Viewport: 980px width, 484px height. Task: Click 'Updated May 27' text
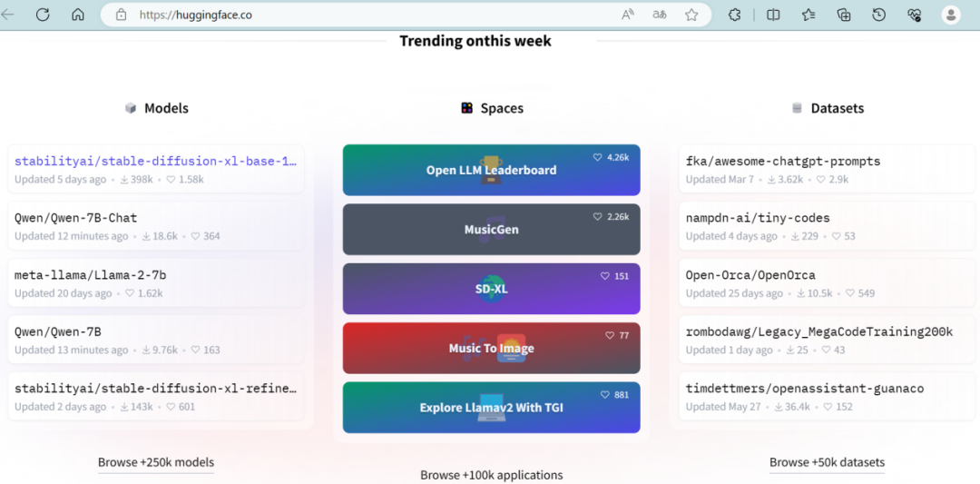coord(723,407)
